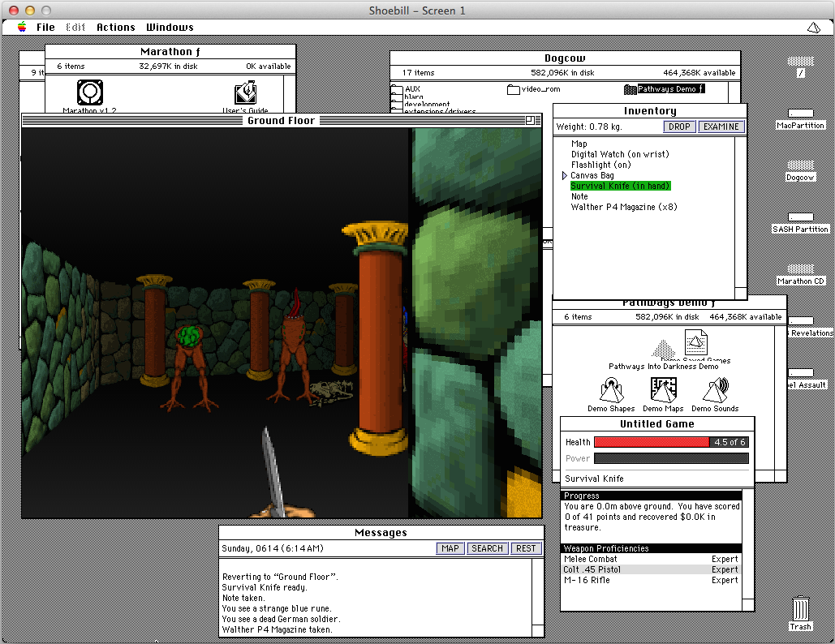Screen dimensions: 835x644
Task: Click the MacPartition disk icon
Action: pos(800,114)
